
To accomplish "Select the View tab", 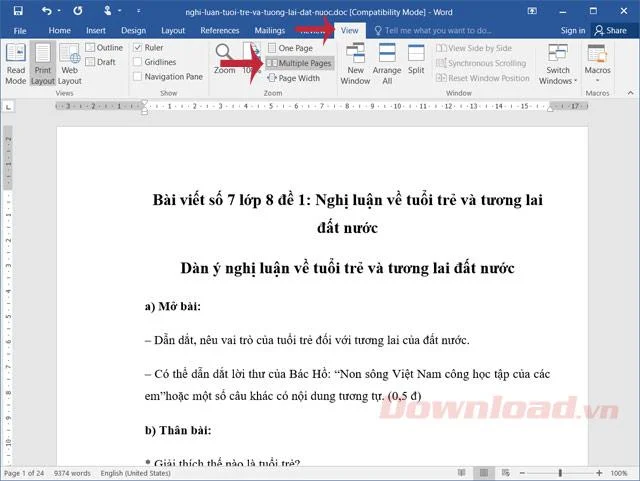I will point(350,31).
